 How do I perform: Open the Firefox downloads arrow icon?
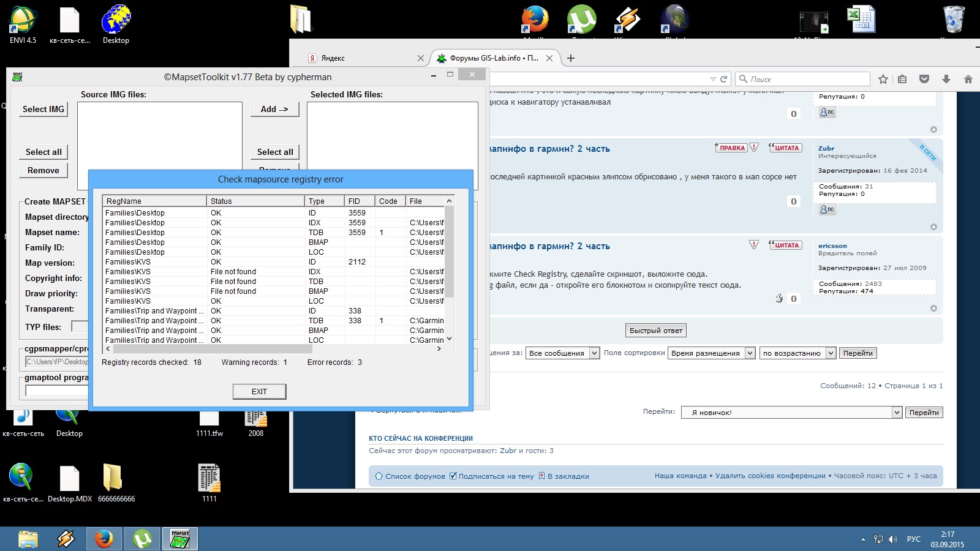(x=946, y=79)
